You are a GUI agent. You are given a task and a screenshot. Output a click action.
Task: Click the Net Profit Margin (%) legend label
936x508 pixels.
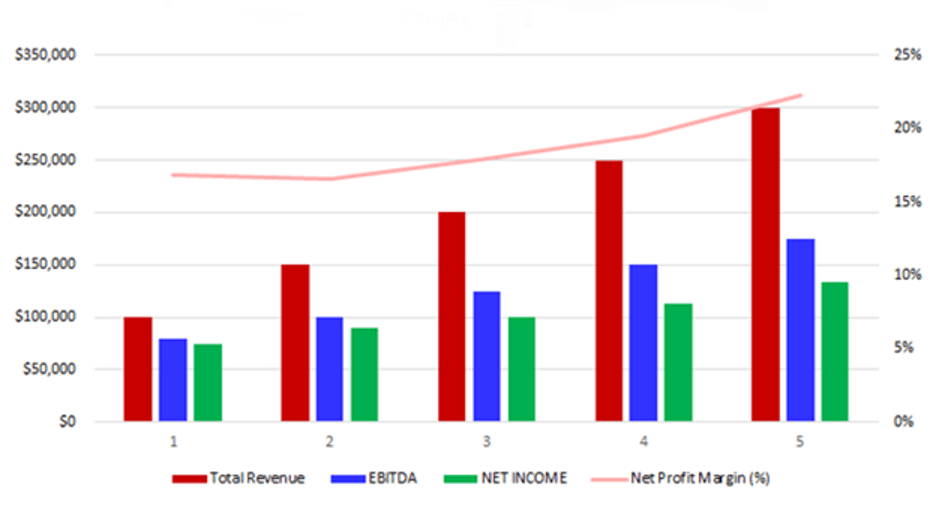click(x=700, y=478)
